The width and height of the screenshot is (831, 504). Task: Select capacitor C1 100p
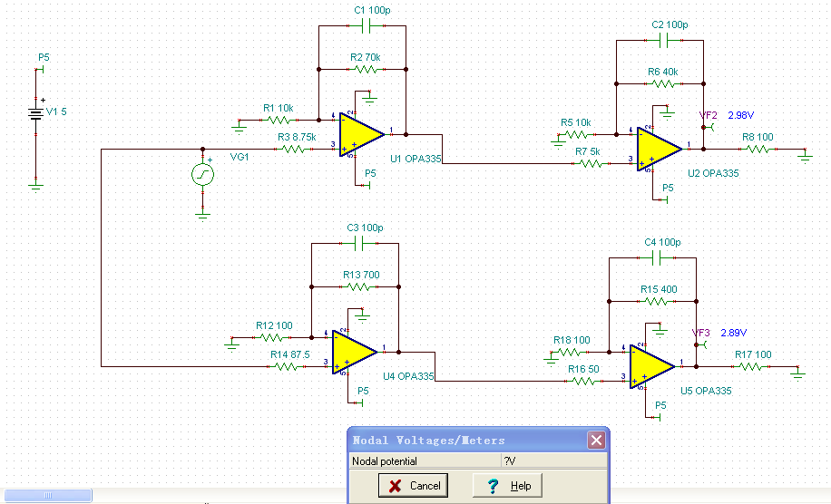tap(367, 26)
